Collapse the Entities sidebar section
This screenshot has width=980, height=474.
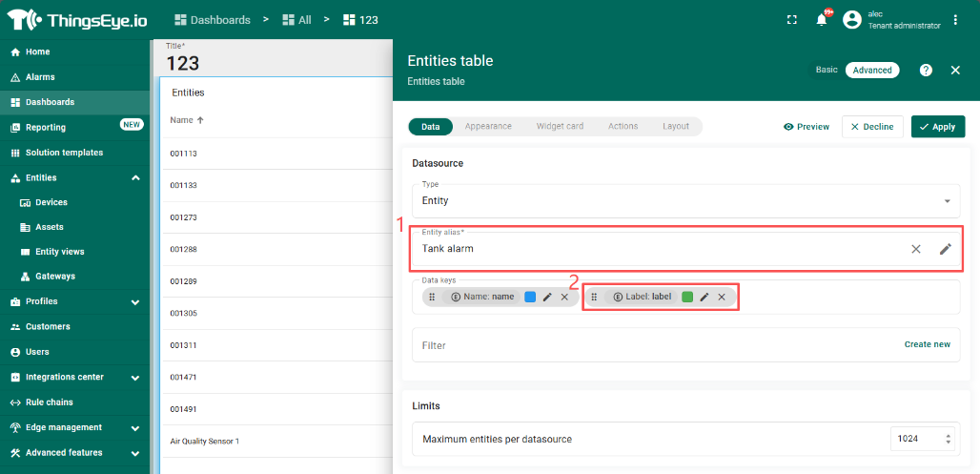(135, 177)
